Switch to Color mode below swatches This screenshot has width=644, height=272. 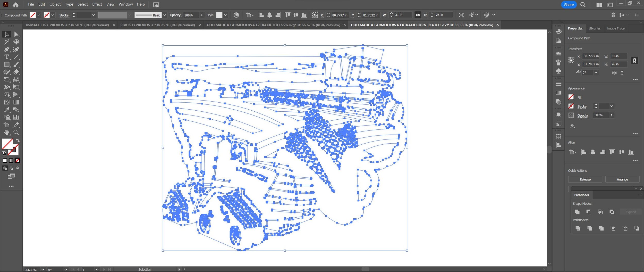(x=5, y=161)
